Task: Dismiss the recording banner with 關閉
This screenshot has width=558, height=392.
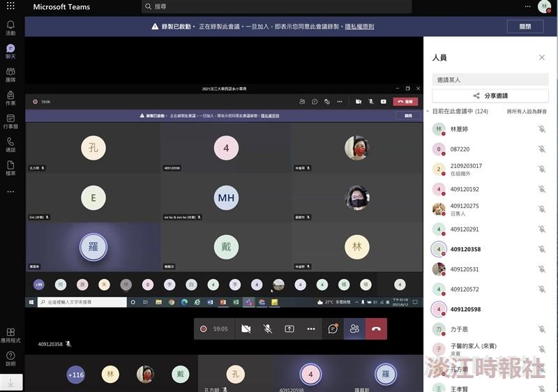Action: pyautogui.click(x=525, y=27)
